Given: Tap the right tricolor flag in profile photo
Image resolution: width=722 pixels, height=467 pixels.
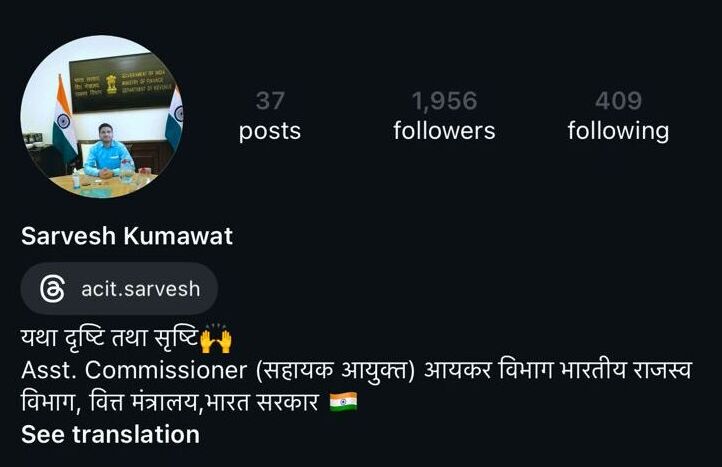Looking at the screenshot, I should tap(175, 117).
